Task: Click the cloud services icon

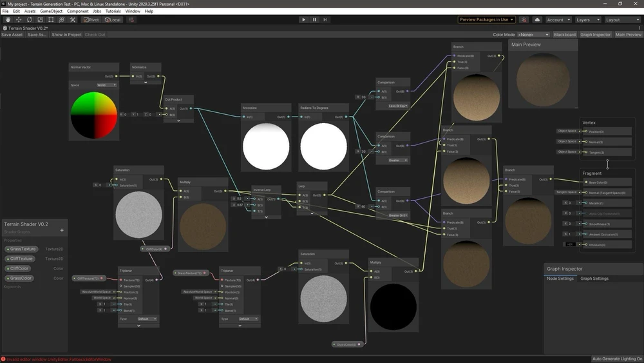Action: coord(537,20)
